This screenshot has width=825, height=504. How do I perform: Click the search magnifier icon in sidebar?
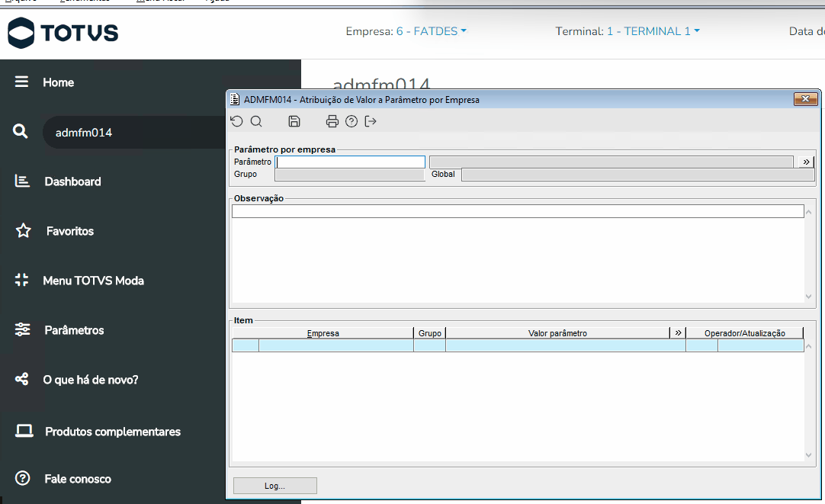pyautogui.click(x=20, y=131)
